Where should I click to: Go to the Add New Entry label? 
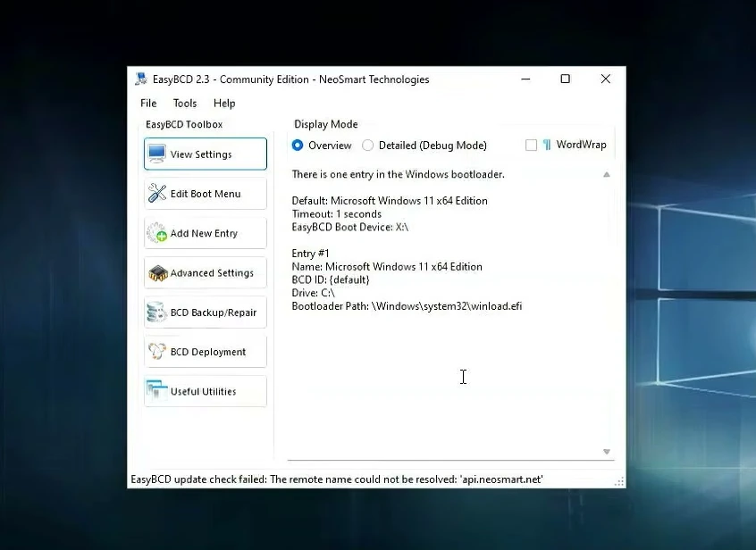coord(204,233)
